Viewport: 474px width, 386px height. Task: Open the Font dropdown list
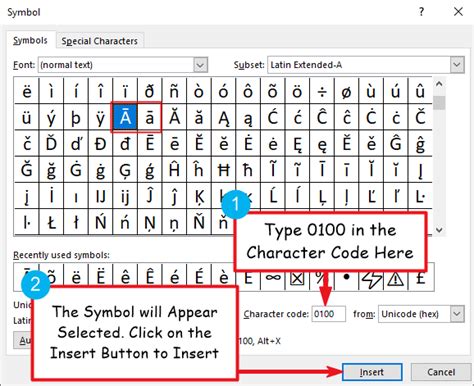pos(200,65)
